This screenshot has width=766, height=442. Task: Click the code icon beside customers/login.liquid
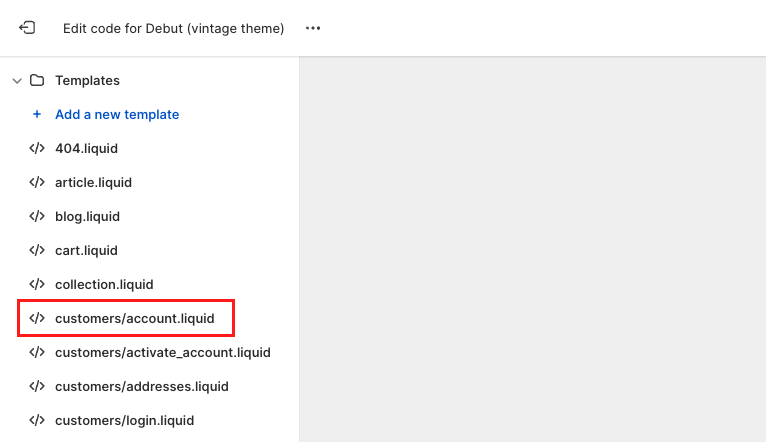pyautogui.click(x=37, y=420)
